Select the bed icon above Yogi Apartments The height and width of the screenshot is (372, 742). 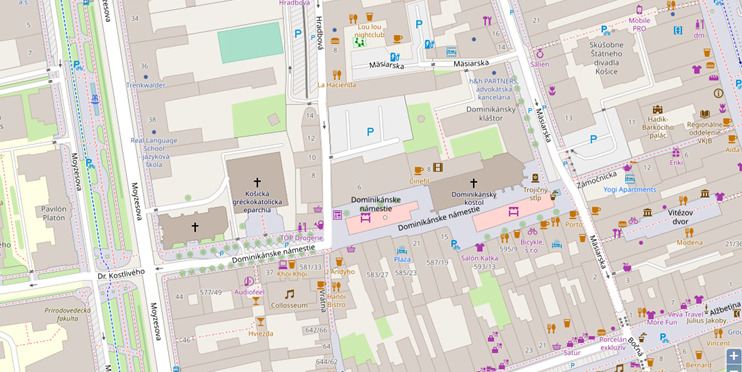630,179
